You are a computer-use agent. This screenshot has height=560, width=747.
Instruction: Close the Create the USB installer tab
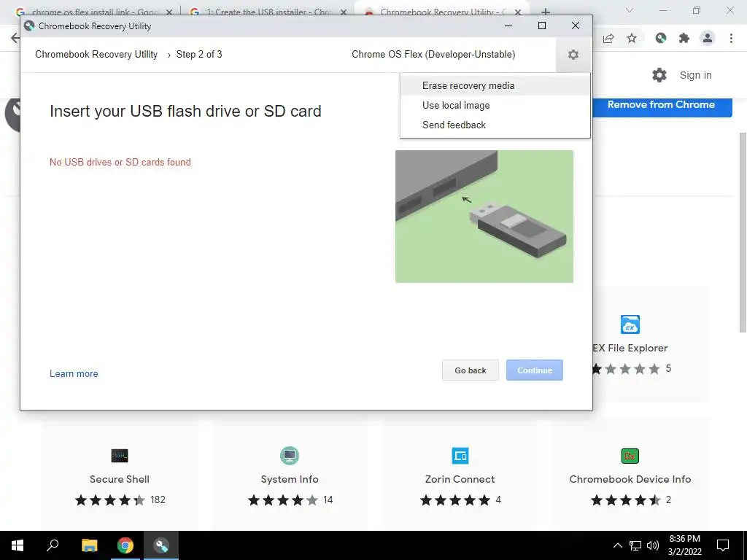[344, 12]
